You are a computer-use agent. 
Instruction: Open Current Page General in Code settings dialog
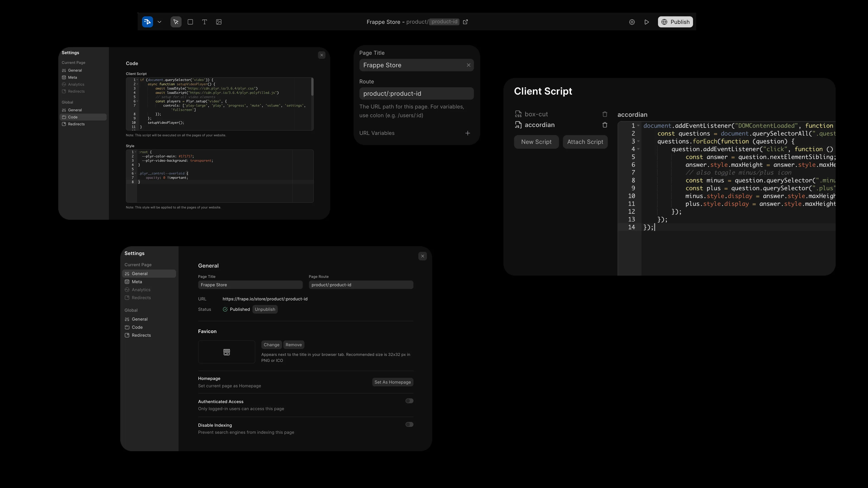click(83, 70)
